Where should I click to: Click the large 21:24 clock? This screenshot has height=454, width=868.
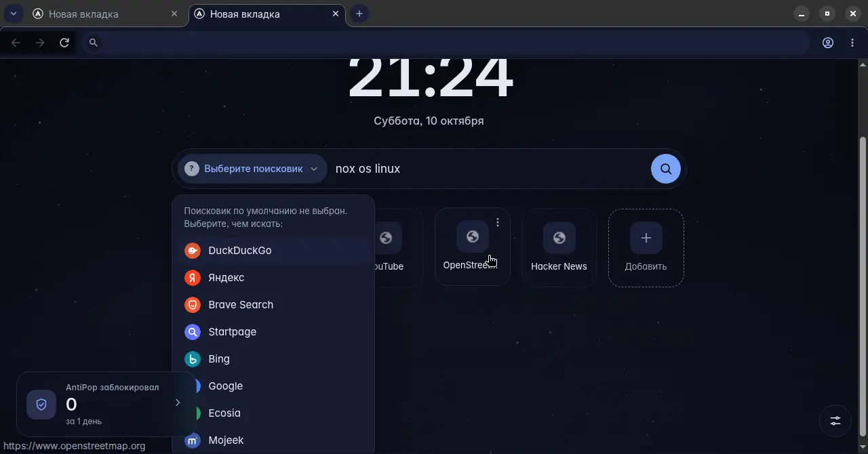coord(431,79)
